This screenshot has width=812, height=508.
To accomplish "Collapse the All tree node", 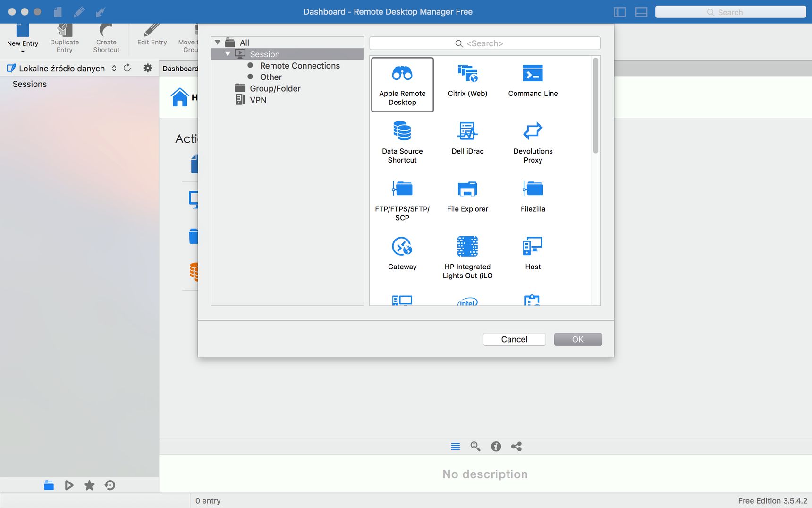I will tap(218, 43).
